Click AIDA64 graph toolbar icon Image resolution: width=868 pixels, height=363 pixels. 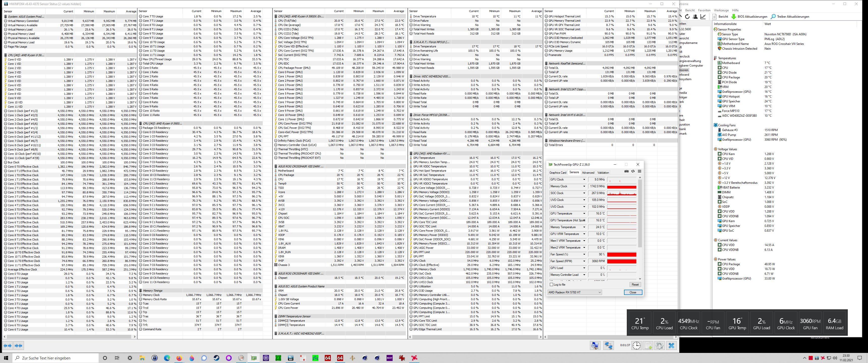pos(703,16)
